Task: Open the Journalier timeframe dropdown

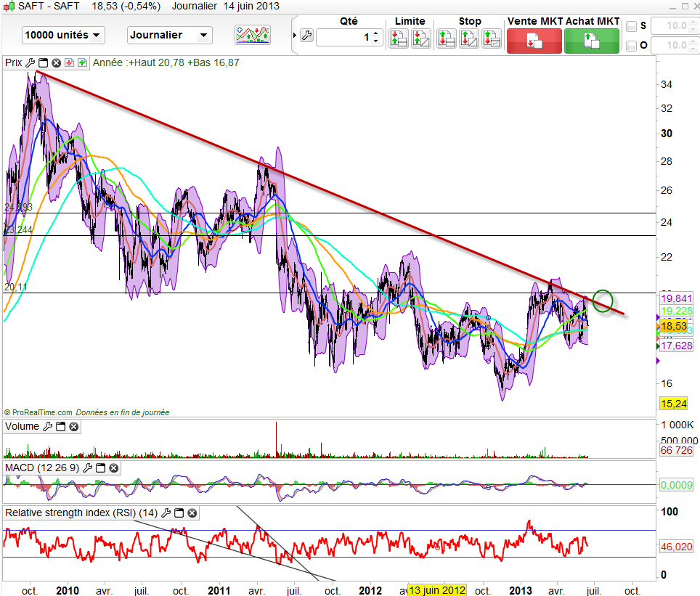Action: pyautogui.click(x=169, y=35)
